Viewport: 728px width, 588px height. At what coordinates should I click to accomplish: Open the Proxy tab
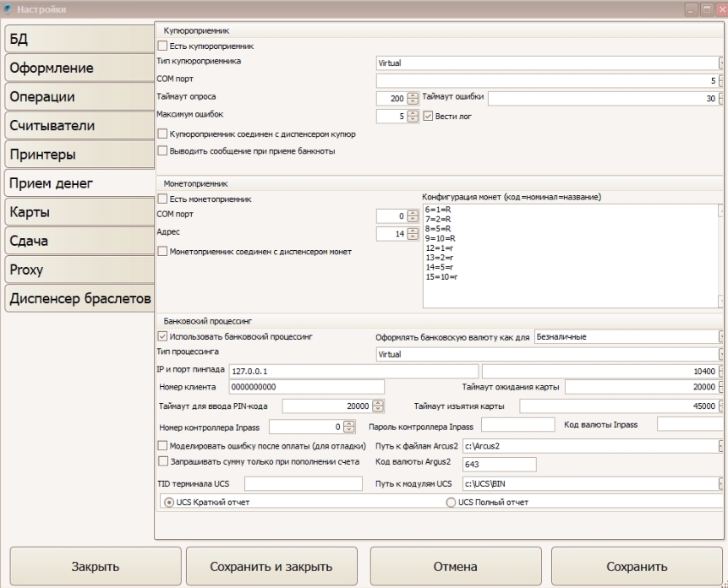point(79,269)
